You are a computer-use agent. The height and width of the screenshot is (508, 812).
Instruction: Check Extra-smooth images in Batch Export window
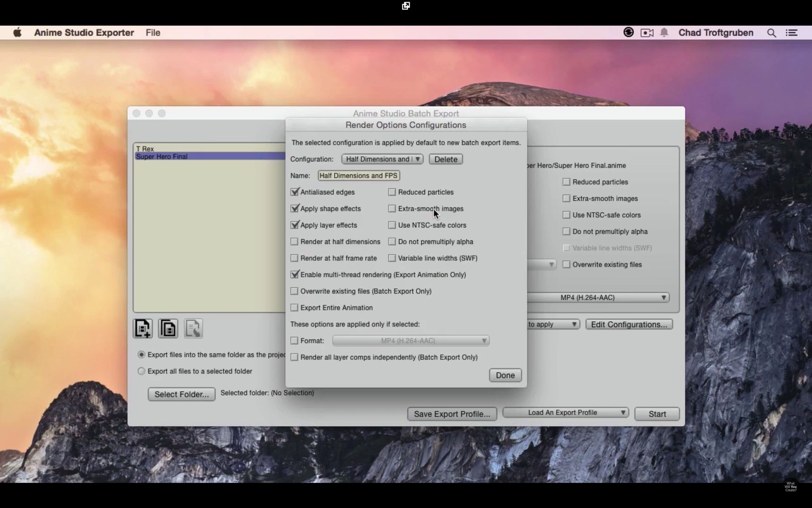click(567, 198)
